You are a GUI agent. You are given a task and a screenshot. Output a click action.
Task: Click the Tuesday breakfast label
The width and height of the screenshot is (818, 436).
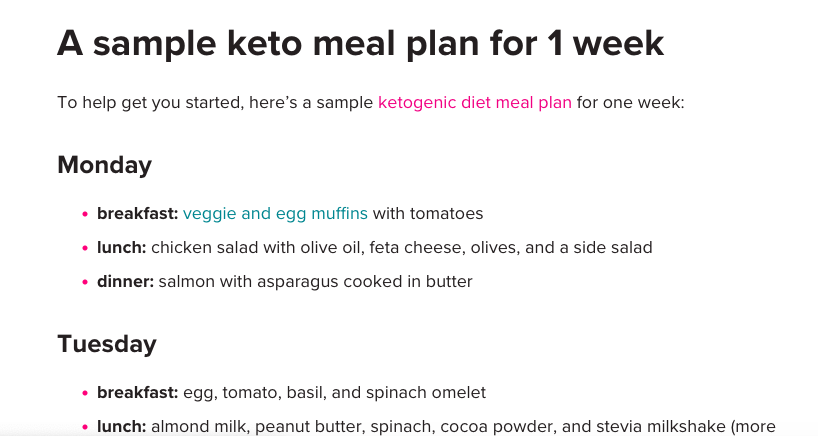(x=137, y=392)
